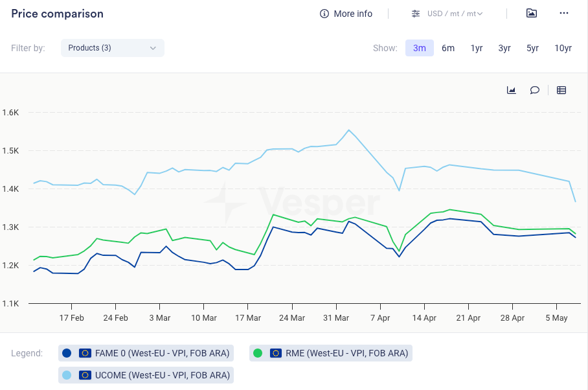Click chevron arrow in Products filter

point(153,48)
